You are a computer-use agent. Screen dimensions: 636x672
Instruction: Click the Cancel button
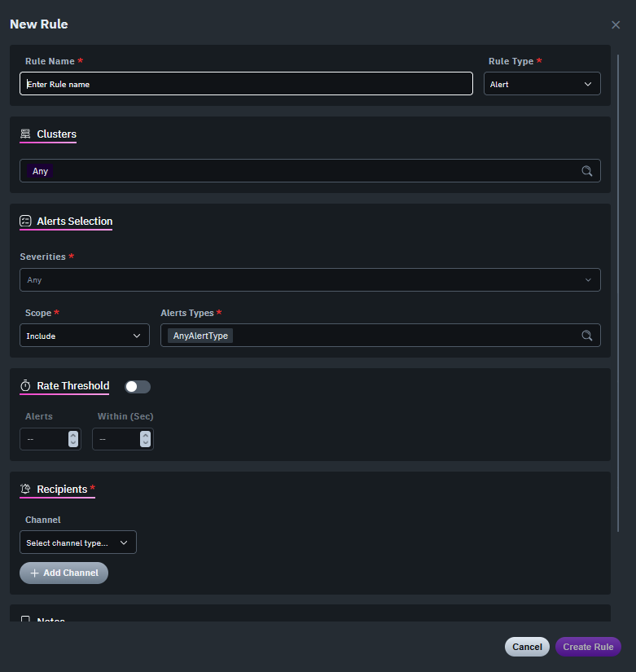527,646
